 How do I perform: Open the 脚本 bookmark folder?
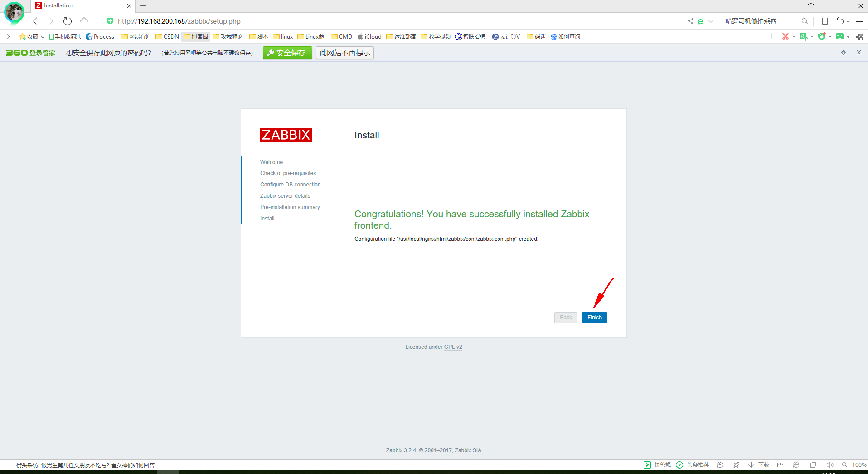pos(259,37)
